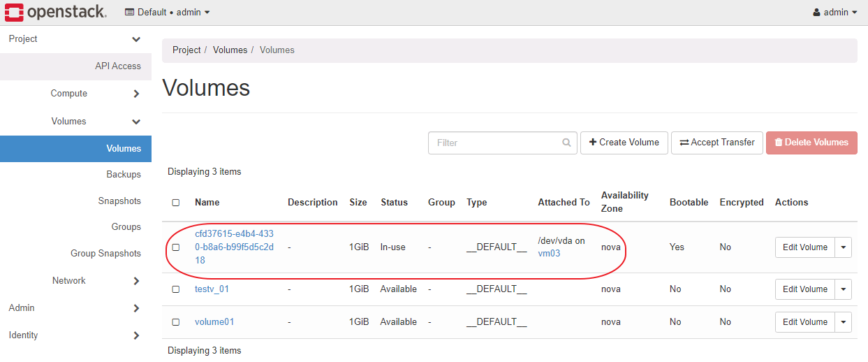Expand the Identity panel chevron
This screenshot has width=868, height=362.
point(136,335)
